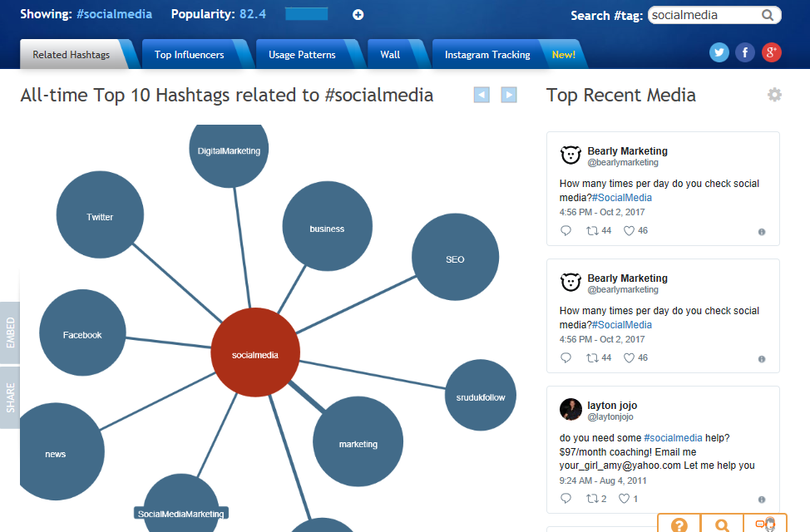The image size is (810, 532).
Task: Click the search magnifier in tag field
Action: [768, 15]
